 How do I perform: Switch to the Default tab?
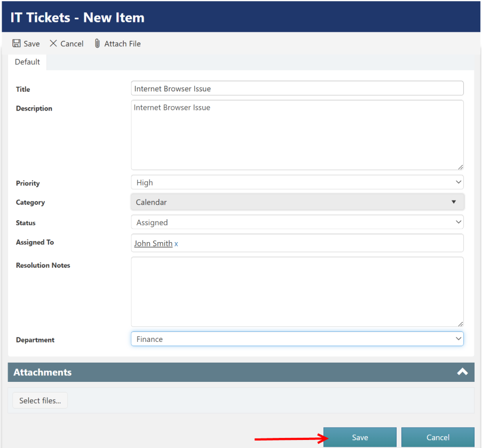[x=27, y=62]
